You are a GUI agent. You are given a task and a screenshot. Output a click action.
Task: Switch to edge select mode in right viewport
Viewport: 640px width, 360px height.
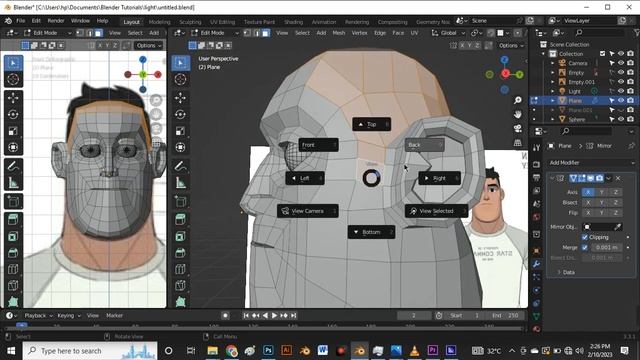pos(256,33)
